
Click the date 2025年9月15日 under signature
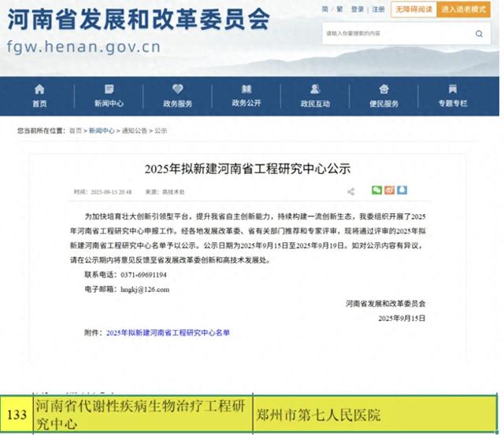[x=402, y=319]
